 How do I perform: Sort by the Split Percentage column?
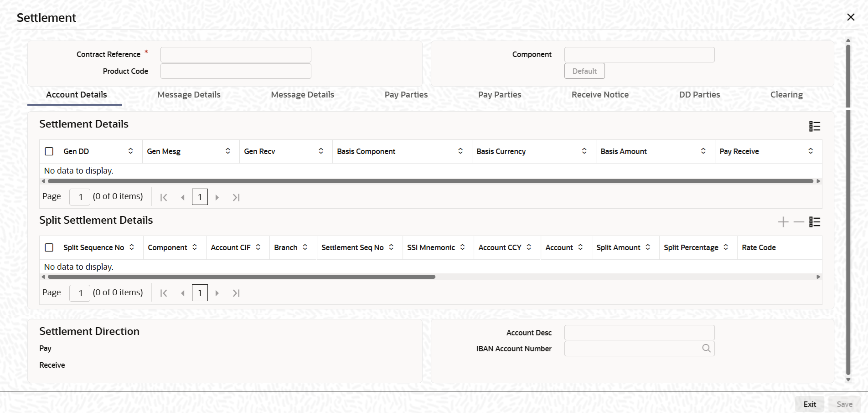(x=726, y=247)
